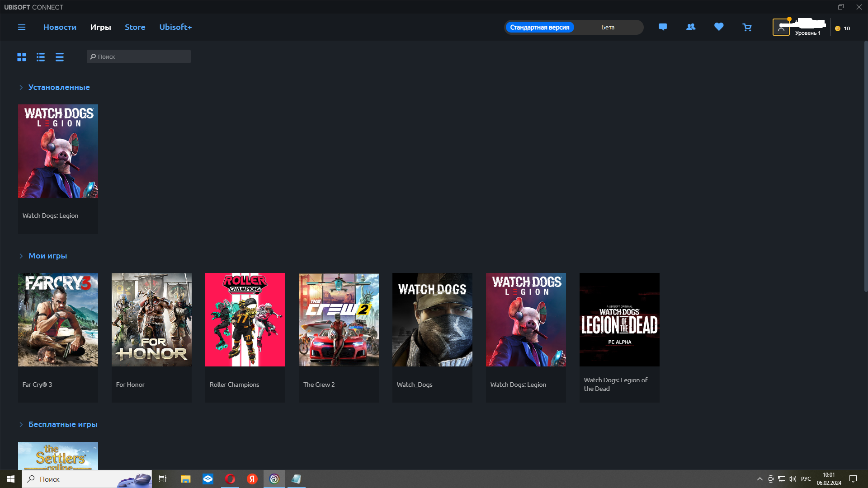The width and height of the screenshot is (868, 488).
Task: Open the taskbar clock and date
Action: click(829, 479)
